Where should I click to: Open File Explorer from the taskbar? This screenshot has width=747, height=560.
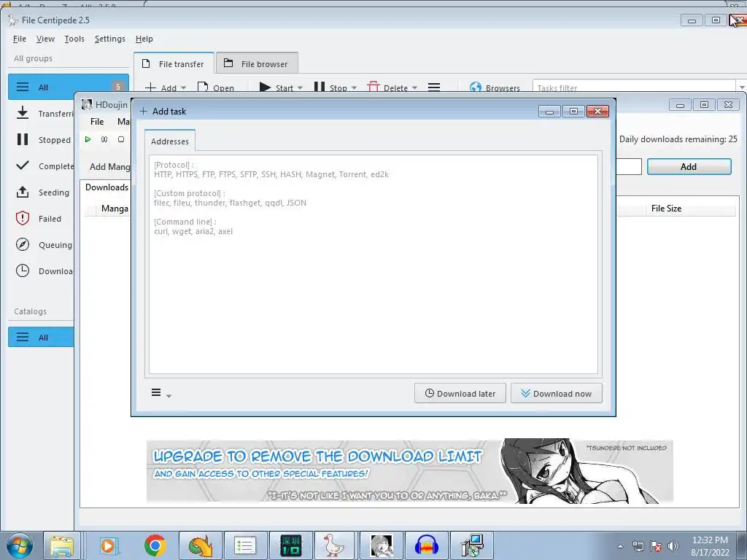tap(62, 545)
